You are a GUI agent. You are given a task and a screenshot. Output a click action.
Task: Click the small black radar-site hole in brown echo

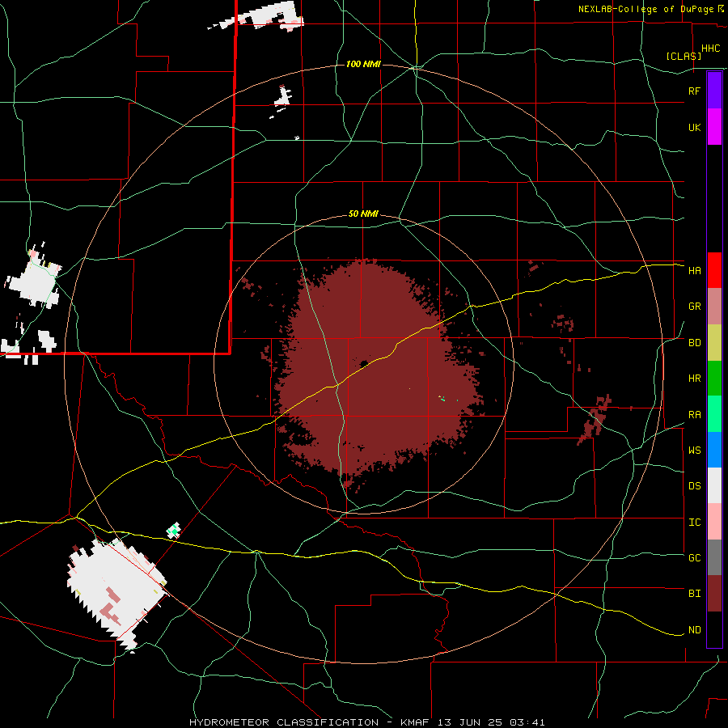[x=364, y=363]
